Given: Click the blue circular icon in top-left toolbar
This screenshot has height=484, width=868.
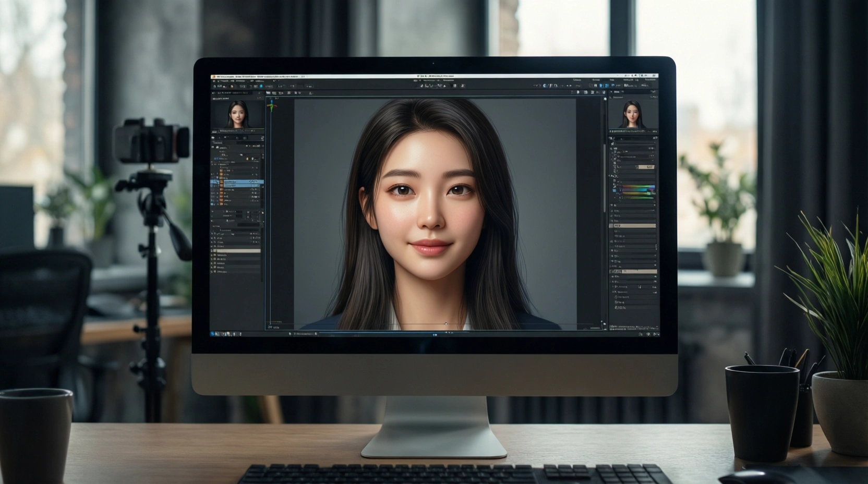Looking at the screenshot, I should click(261, 86).
